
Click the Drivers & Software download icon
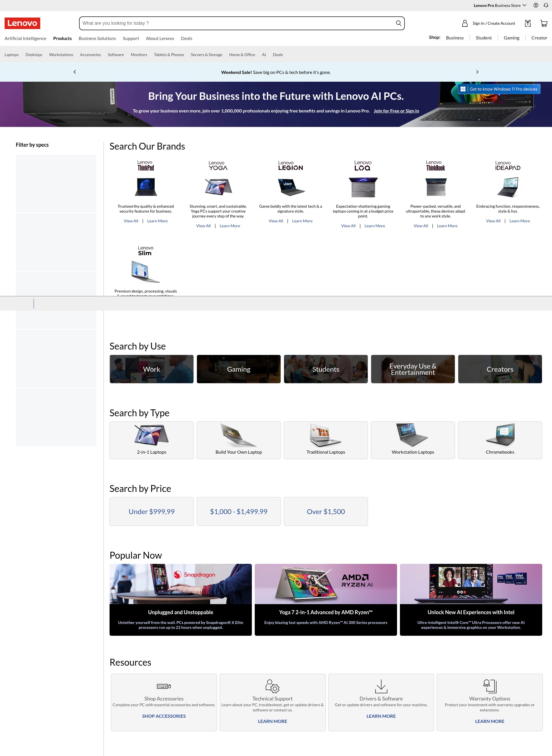(381, 686)
